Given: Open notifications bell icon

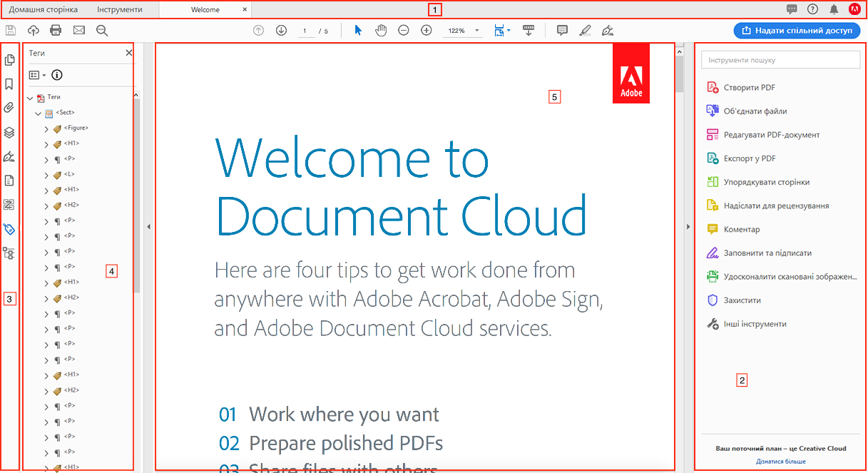Looking at the screenshot, I should [x=834, y=9].
